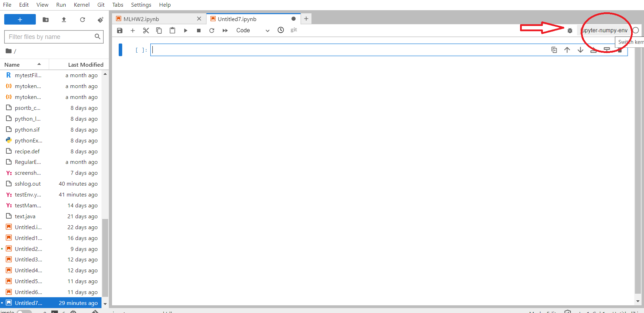The height and width of the screenshot is (313, 644).
Task: Select the recipe.def file
Action: pos(51,152)
